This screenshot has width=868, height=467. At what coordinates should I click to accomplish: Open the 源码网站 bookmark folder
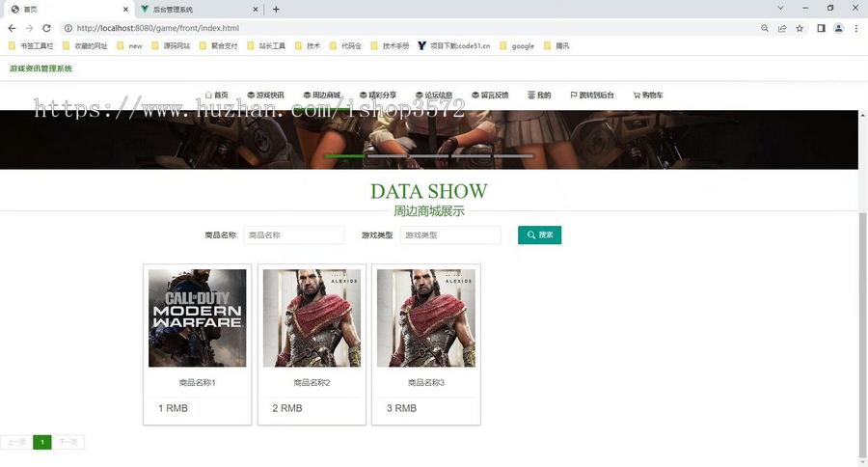click(171, 46)
